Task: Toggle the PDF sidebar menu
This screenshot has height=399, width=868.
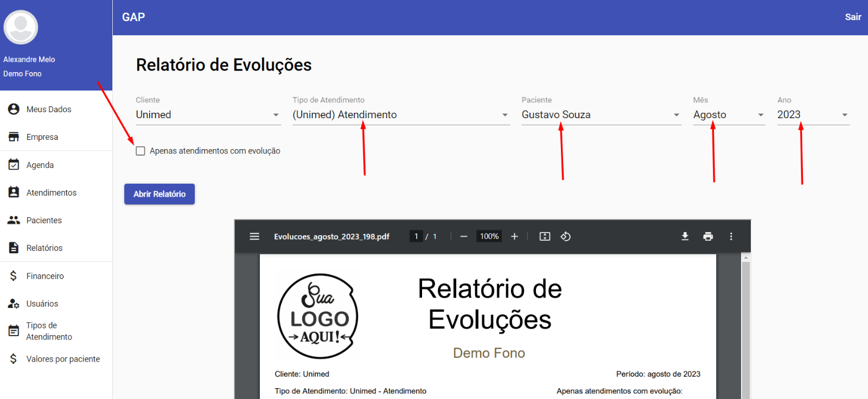Action: [x=254, y=236]
